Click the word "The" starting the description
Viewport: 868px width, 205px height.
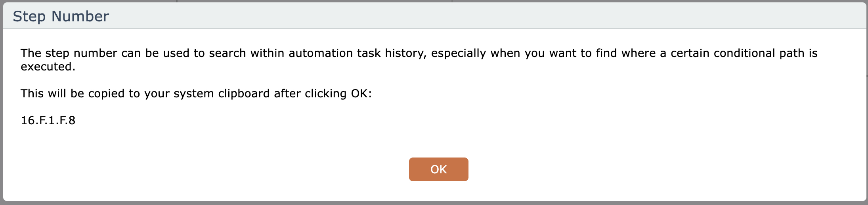coord(31,53)
